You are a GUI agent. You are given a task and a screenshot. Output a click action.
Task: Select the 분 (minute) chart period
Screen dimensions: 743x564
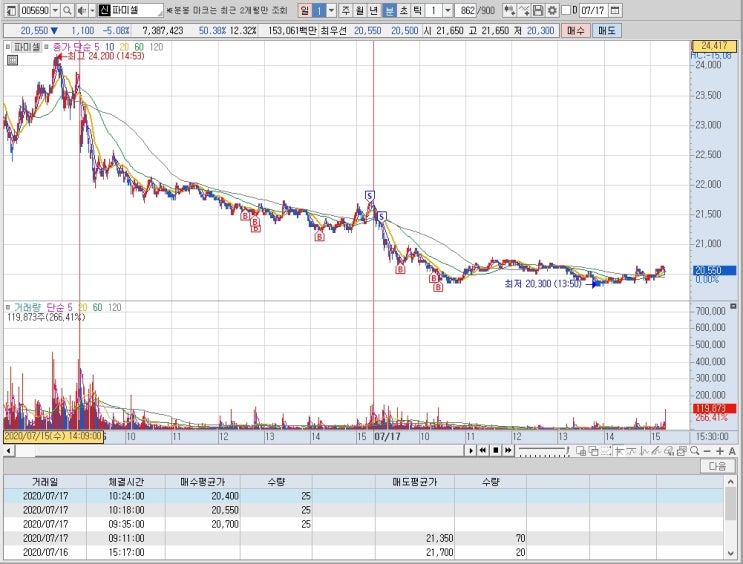click(x=389, y=10)
